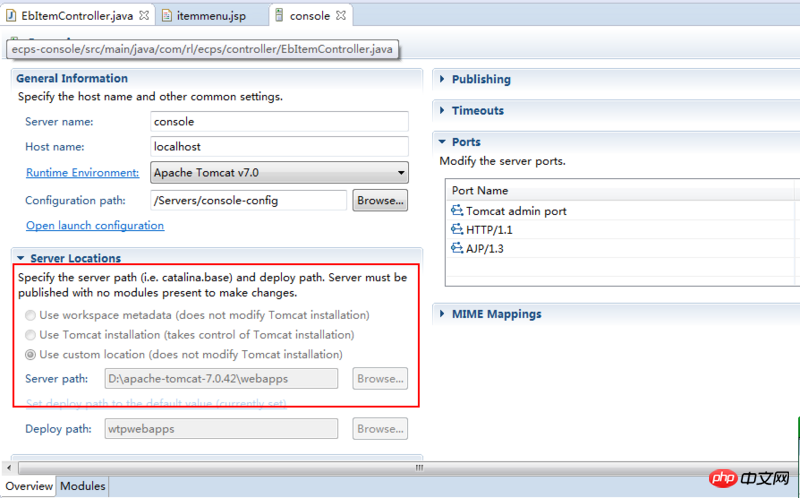
Task: Select Use custom location radio option
Action: coord(31,355)
